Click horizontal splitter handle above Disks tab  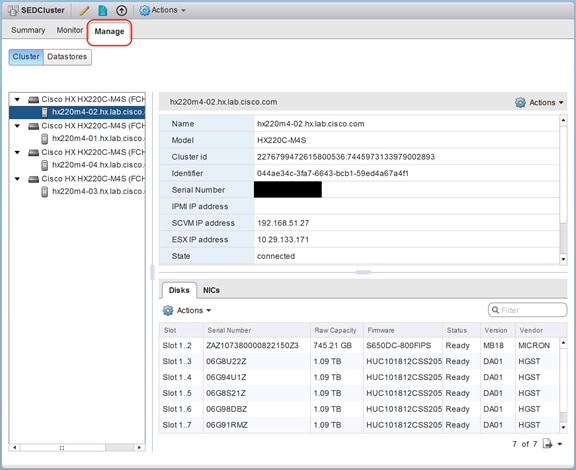tap(363, 272)
